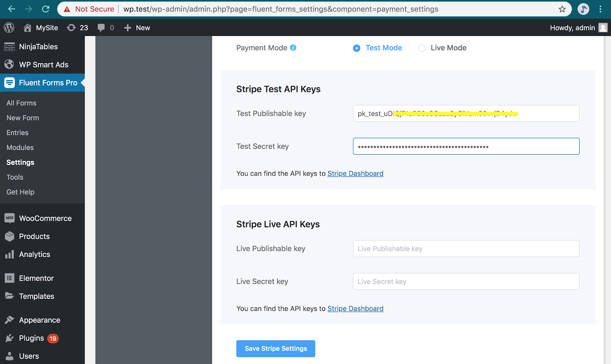
Task: Open the Products menu label
Action: click(34, 236)
